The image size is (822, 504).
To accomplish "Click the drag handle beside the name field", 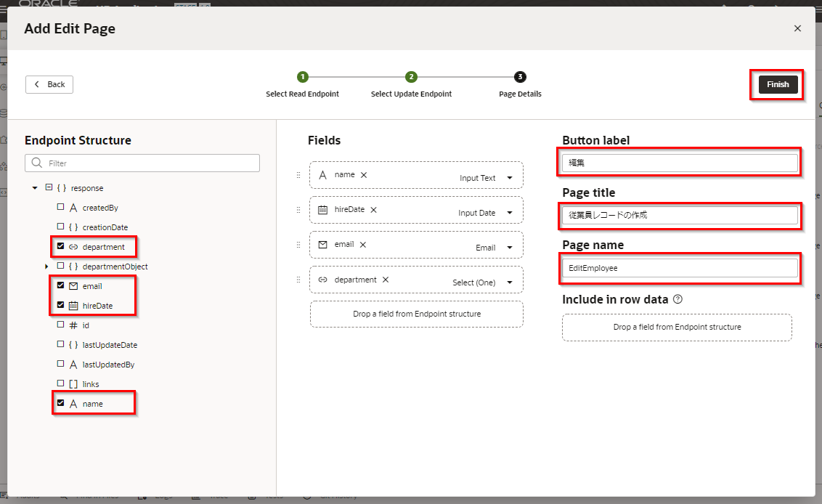I will pos(298,175).
